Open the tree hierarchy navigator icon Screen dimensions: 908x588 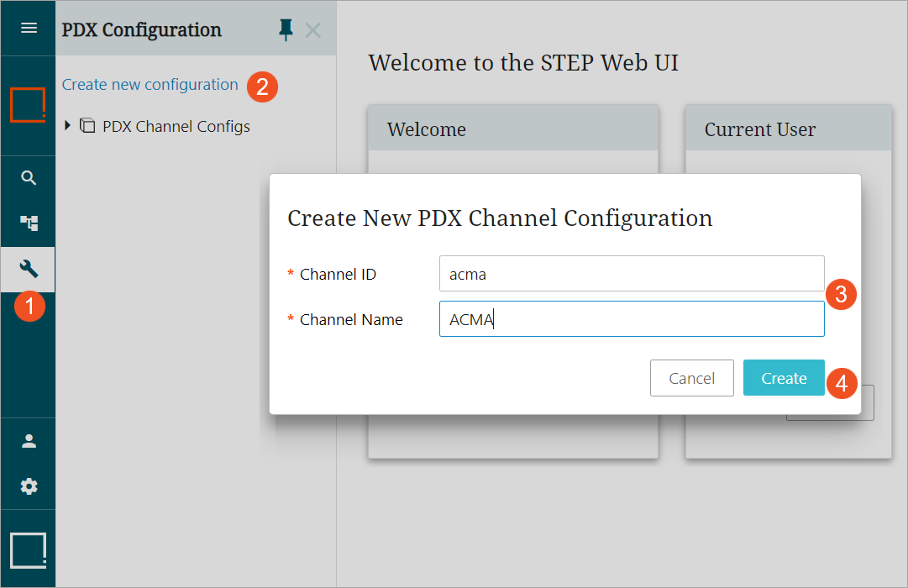point(29,223)
